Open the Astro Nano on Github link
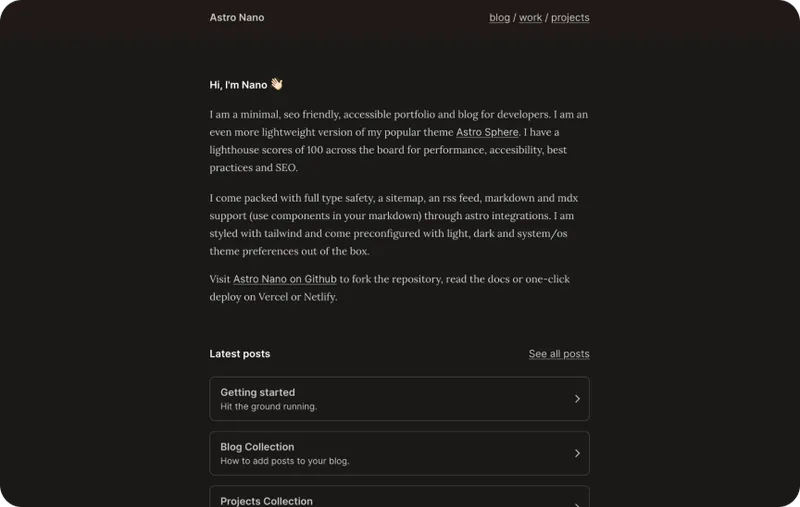Screen dimensions: 800x507 point(285,279)
